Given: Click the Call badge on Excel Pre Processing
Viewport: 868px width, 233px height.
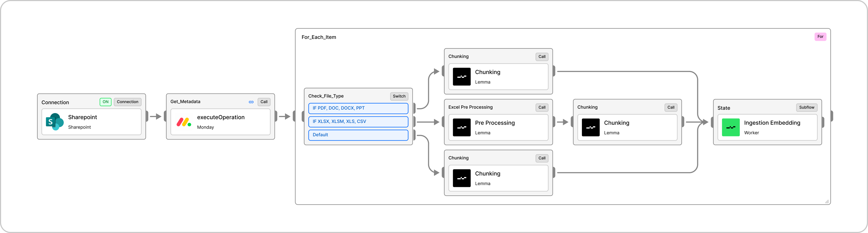Looking at the screenshot, I should tap(542, 107).
